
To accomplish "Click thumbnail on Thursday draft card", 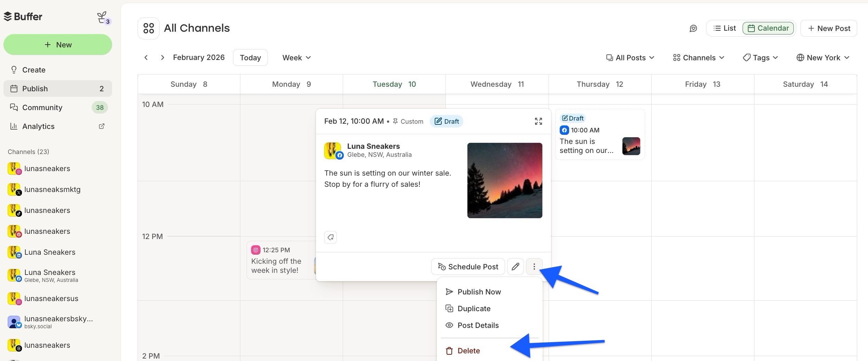I will tap(631, 146).
